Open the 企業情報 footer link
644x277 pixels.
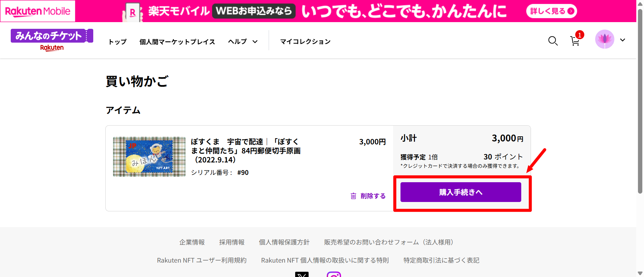pos(192,242)
